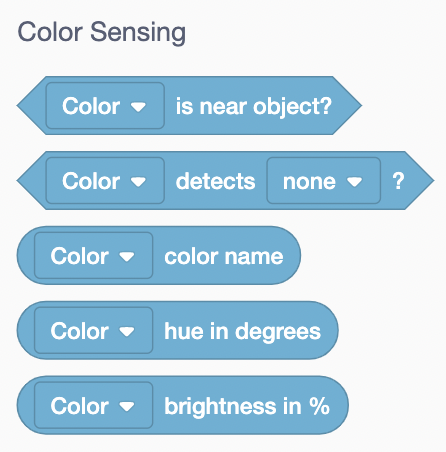Click question mark on 'detects' block

pyautogui.click(x=398, y=181)
